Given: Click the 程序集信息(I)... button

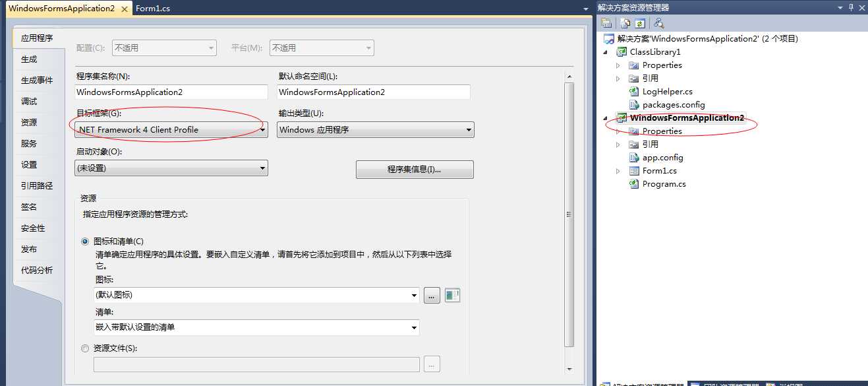Looking at the screenshot, I should pyautogui.click(x=415, y=170).
